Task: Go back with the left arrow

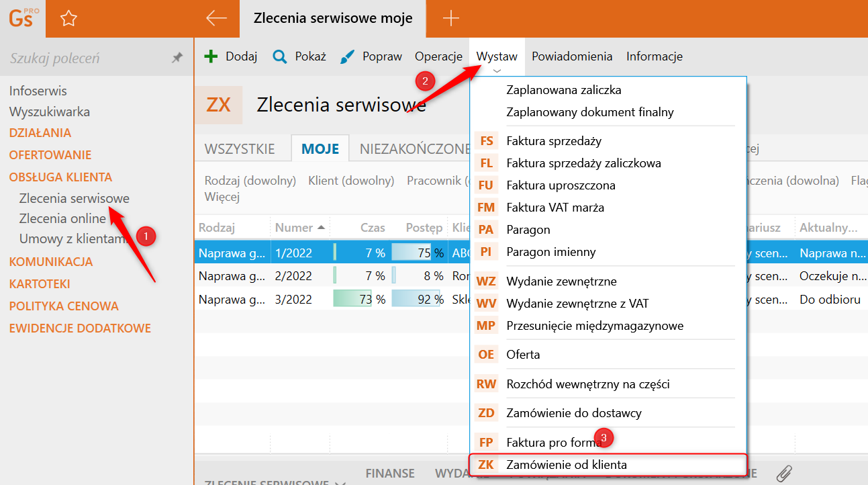Action: 216,18
